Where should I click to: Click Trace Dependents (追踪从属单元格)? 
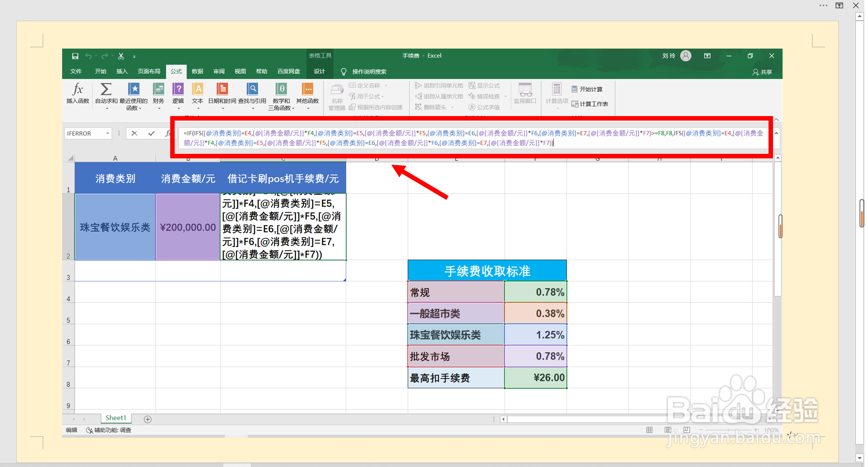[439, 96]
